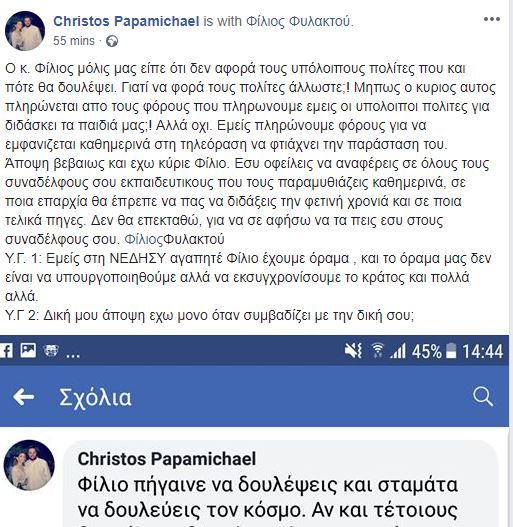The image size is (513, 527).
Task: Tap the image notification icon in status bar
Action: tap(28, 350)
